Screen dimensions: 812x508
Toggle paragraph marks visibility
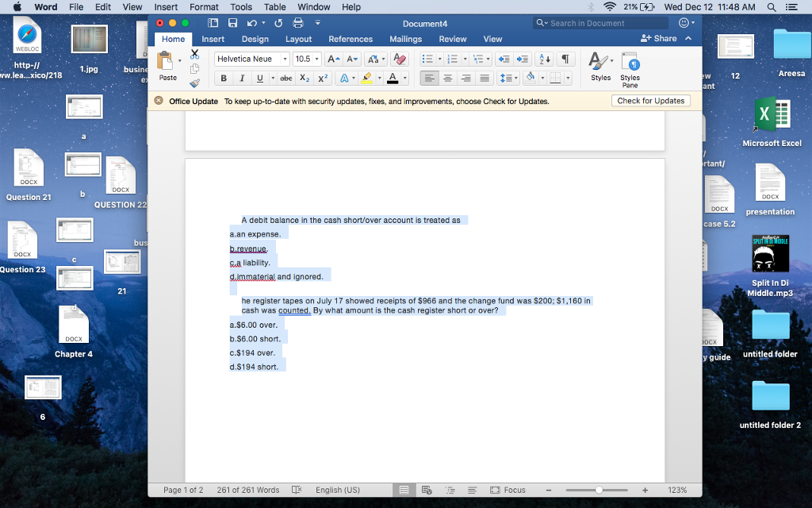point(564,59)
